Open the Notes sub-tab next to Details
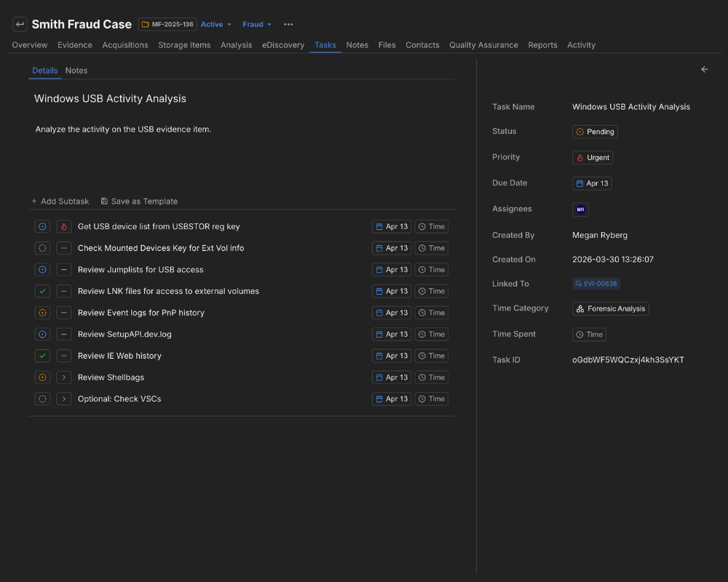This screenshot has width=728, height=582. pyautogui.click(x=76, y=71)
